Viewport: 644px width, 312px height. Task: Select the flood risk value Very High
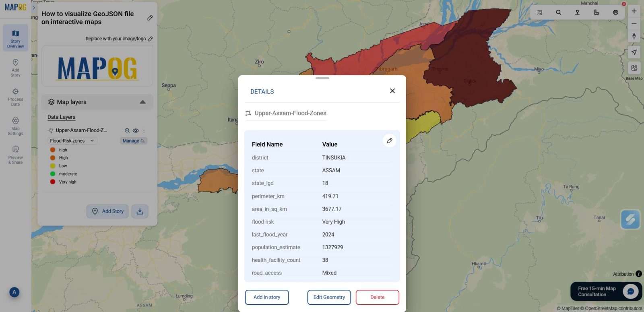click(333, 222)
